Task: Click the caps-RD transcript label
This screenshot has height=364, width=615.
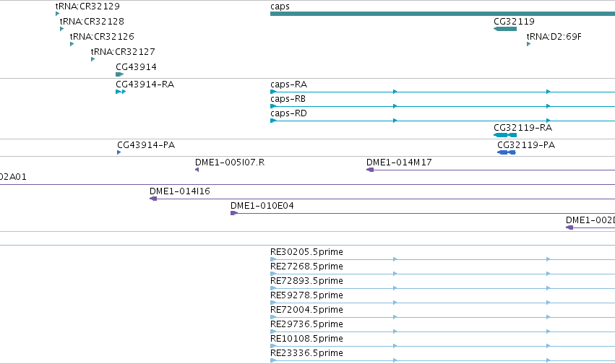Action: coord(288,113)
